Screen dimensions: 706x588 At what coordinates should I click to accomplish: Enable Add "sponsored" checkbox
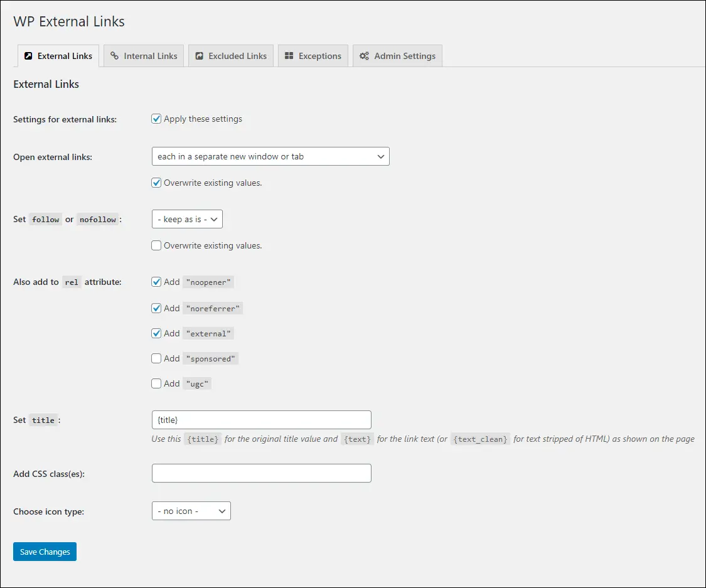tap(156, 358)
